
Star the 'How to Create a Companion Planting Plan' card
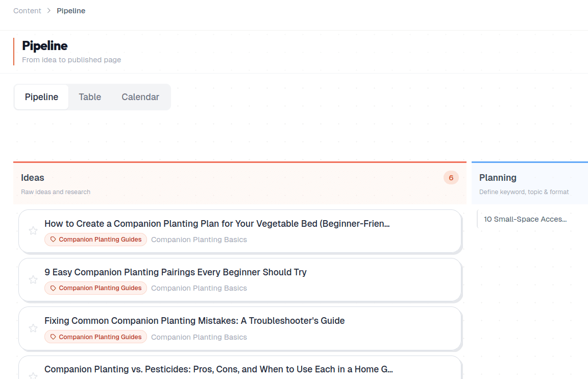pyautogui.click(x=33, y=231)
